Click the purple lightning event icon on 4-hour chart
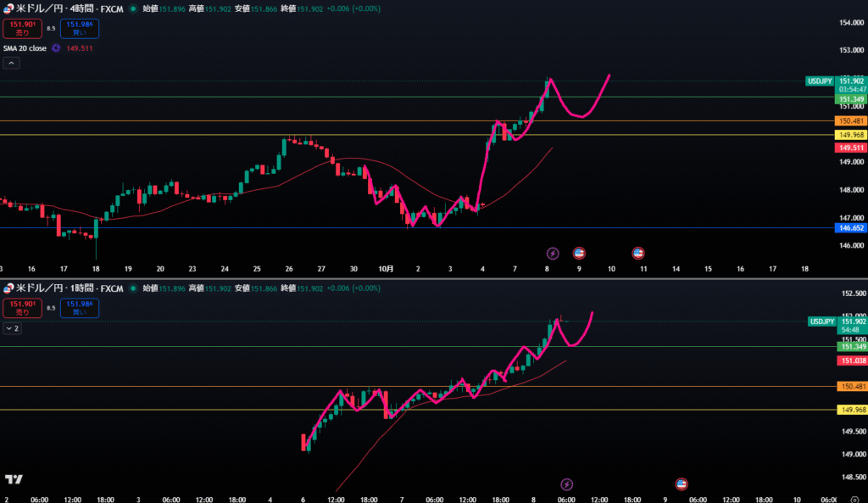 pyautogui.click(x=553, y=253)
